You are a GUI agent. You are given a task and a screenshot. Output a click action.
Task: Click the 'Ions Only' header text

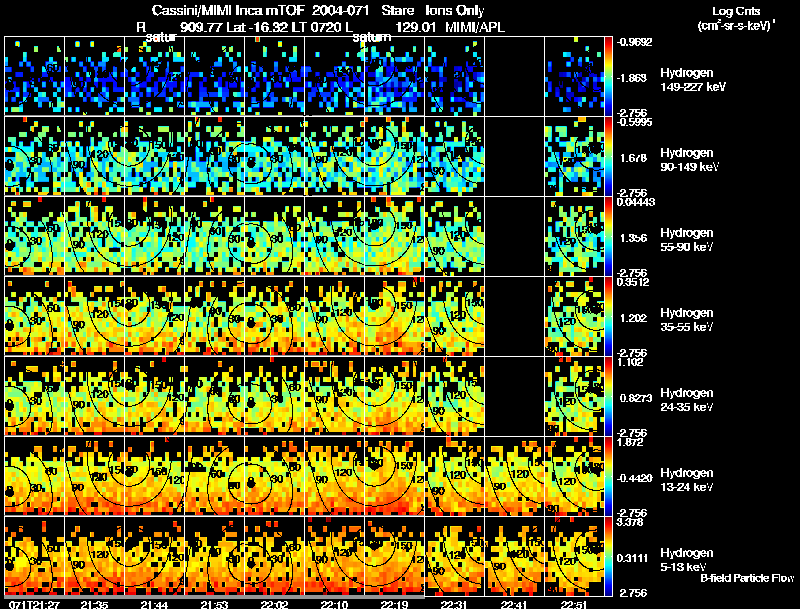[x=455, y=11]
